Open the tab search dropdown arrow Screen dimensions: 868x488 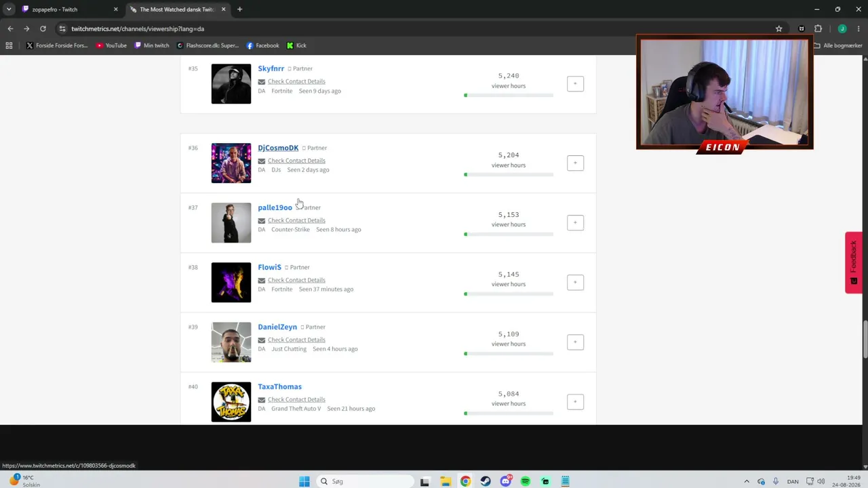[9, 9]
